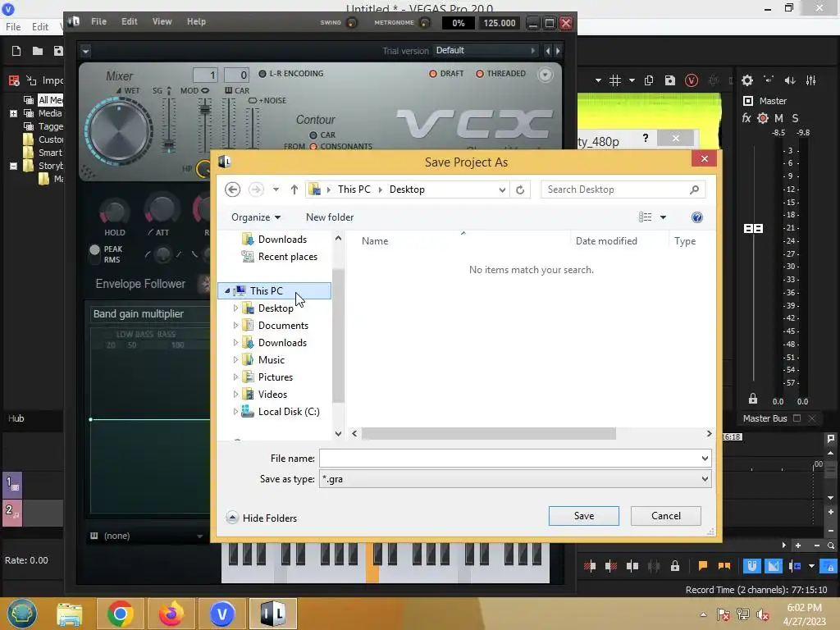Screen dimensions: 840x630
Task: Click the Save button
Action: (583, 517)
